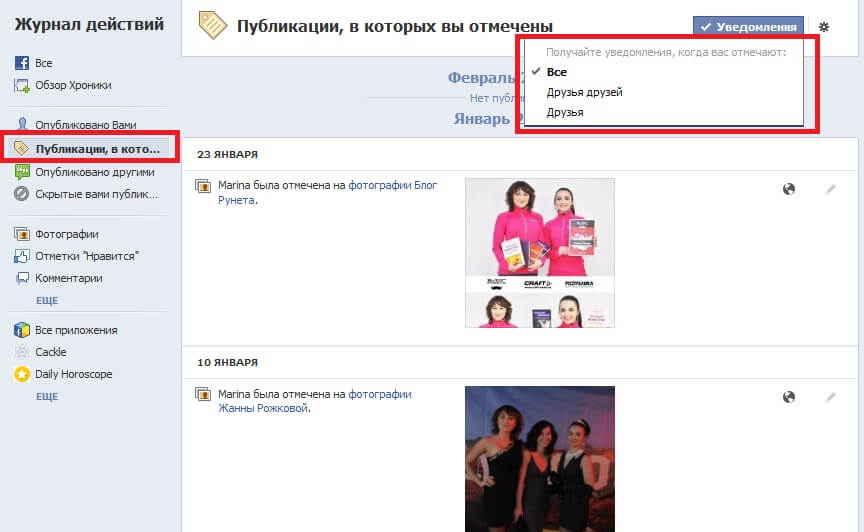Open Отметки "Нравится" in the sidebar
The image size is (864, 532).
(x=86, y=256)
